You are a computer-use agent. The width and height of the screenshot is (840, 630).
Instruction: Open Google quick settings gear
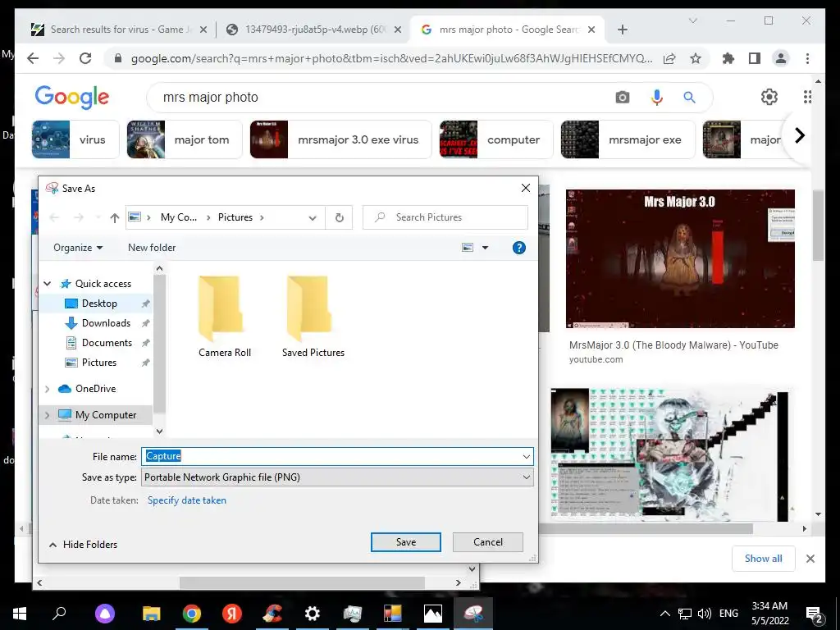pos(769,97)
